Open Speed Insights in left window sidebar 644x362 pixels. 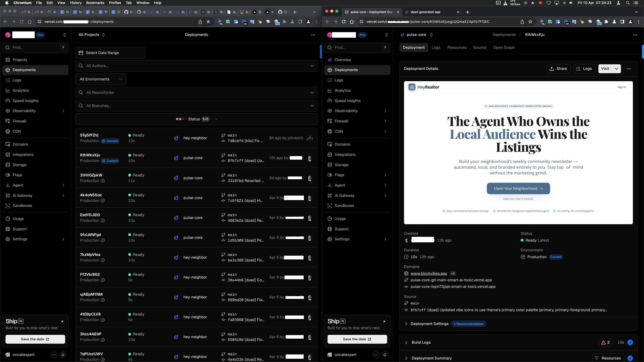pos(35,101)
